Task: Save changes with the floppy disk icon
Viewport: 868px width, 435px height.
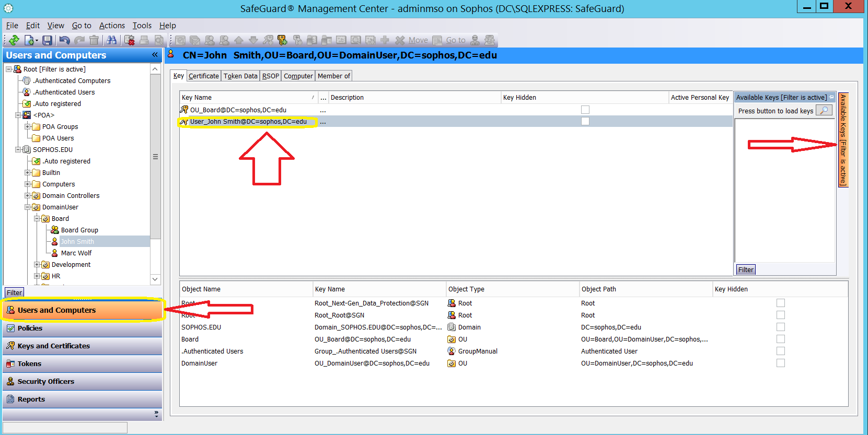Action: [47, 40]
